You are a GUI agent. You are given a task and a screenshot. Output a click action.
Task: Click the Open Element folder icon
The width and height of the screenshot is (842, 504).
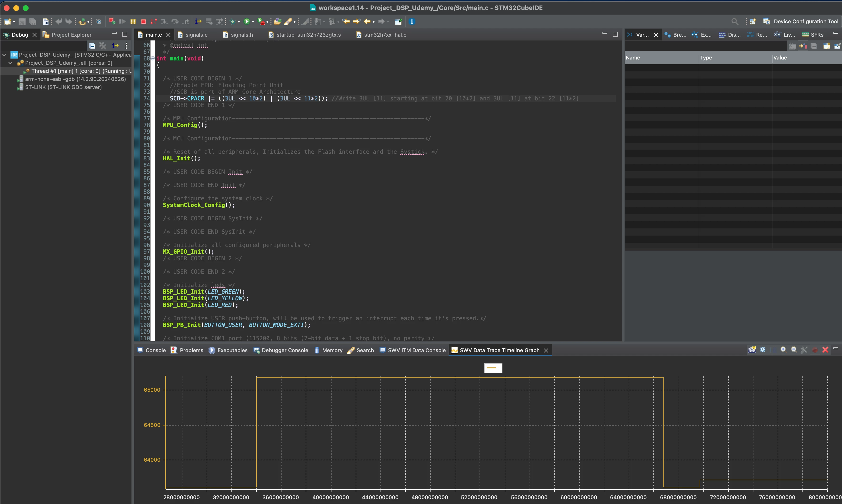(278, 21)
